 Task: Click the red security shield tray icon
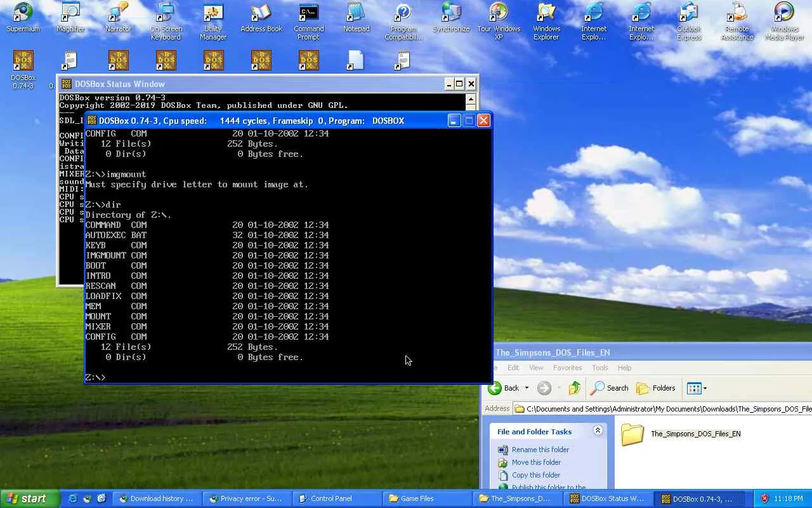pos(764,498)
